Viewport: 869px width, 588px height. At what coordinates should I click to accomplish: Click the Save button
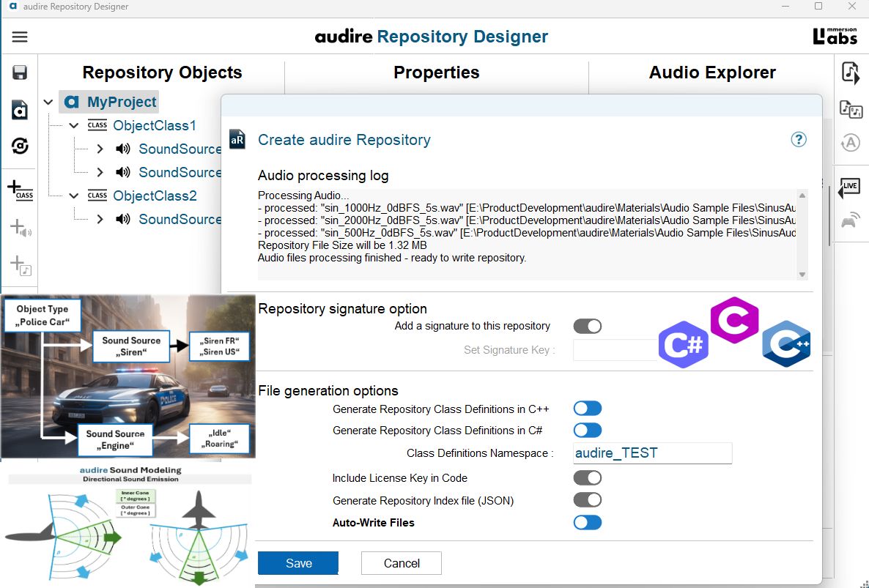click(298, 563)
